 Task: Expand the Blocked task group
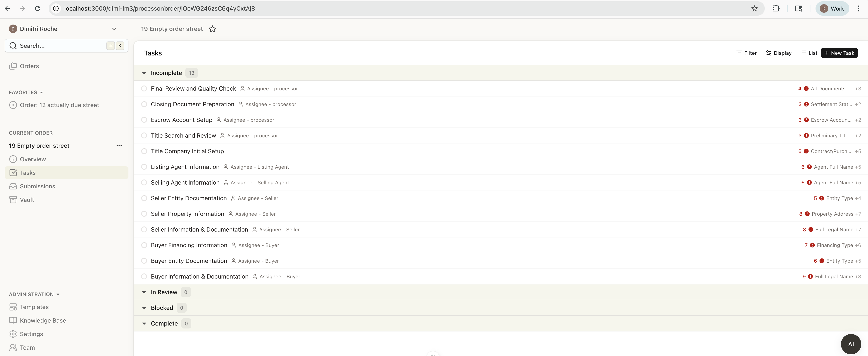coord(144,308)
